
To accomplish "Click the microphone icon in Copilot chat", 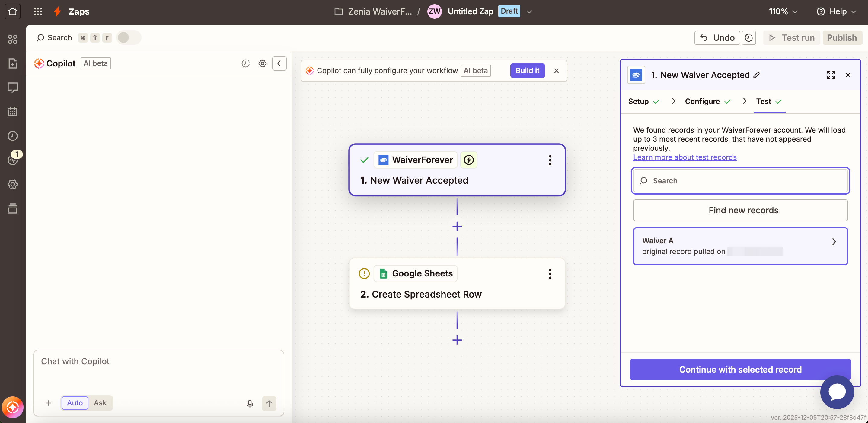I will pyautogui.click(x=250, y=403).
